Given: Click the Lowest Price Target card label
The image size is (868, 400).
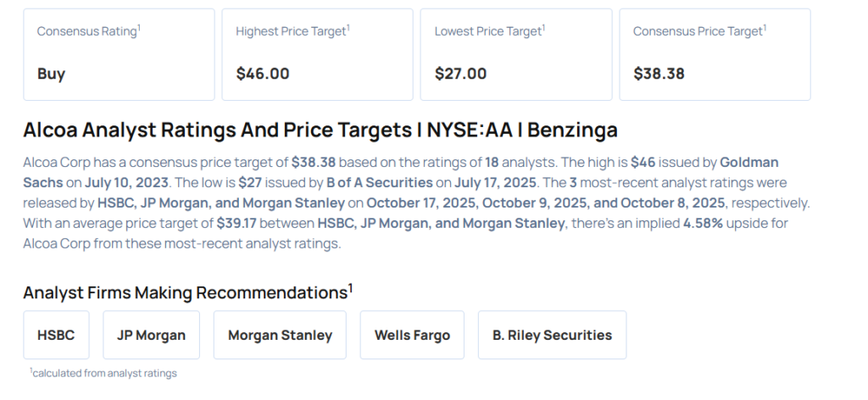Looking at the screenshot, I should click(x=490, y=31).
